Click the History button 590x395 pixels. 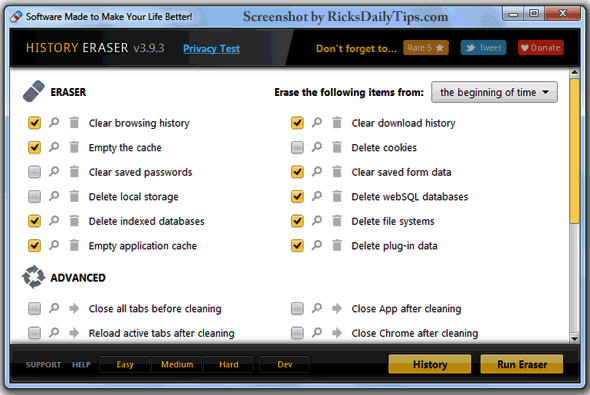[x=430, y=364]
